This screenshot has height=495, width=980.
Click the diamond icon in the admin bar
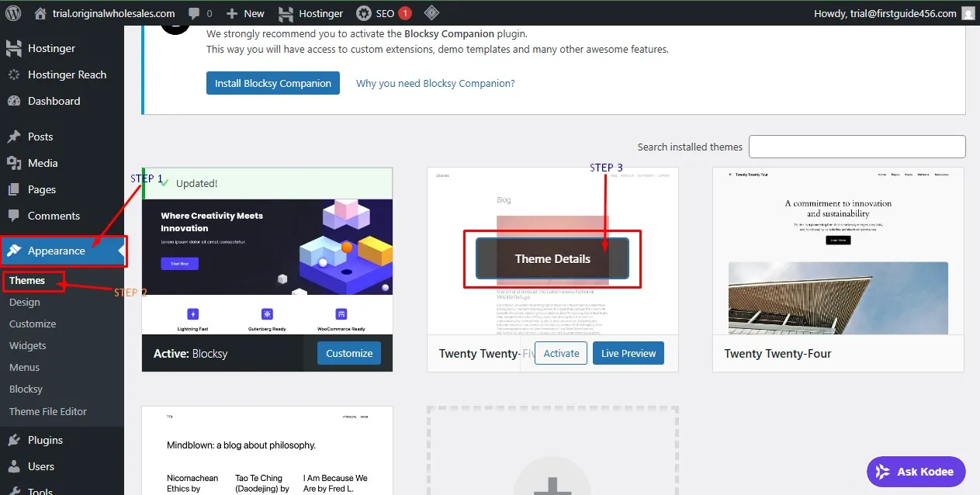click(431, 12)
